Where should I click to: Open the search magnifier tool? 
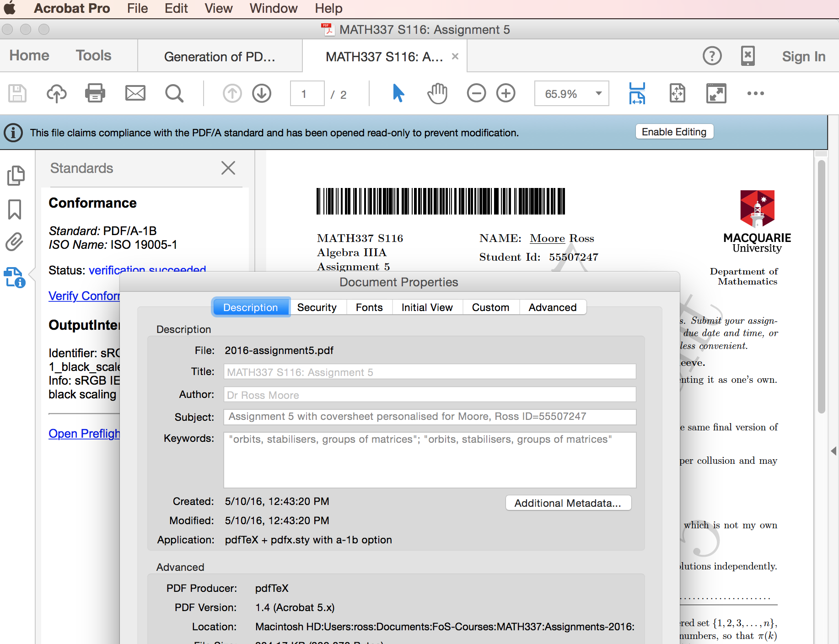[174, 93]
